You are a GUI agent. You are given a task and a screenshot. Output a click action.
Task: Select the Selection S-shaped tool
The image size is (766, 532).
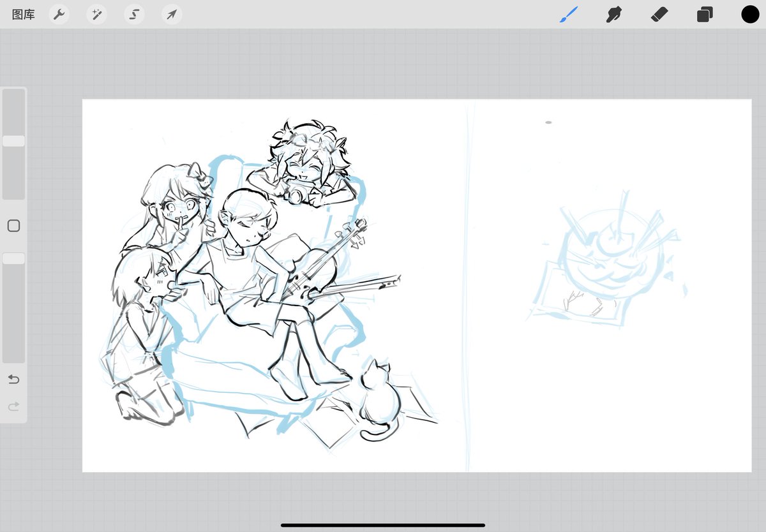click(134, 15)
